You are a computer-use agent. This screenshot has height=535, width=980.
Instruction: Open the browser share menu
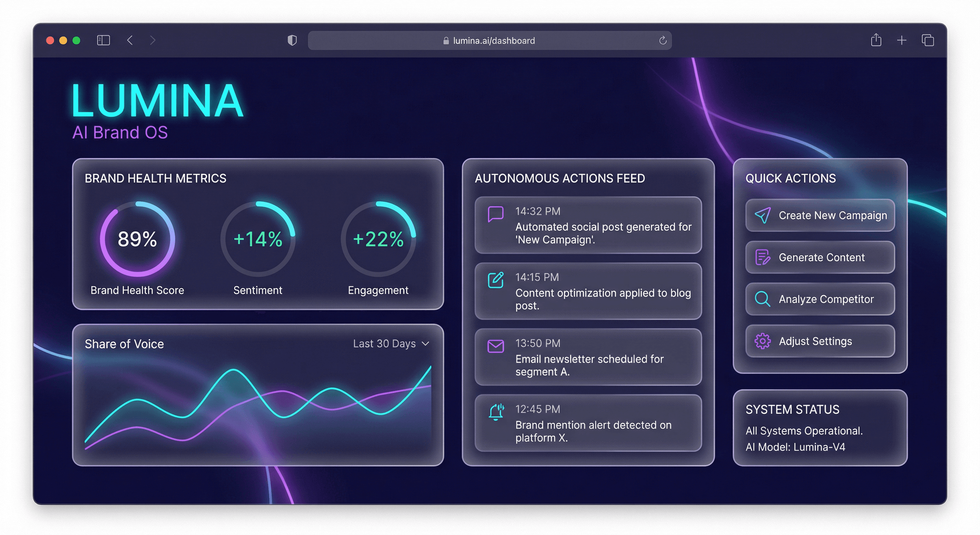876,40
